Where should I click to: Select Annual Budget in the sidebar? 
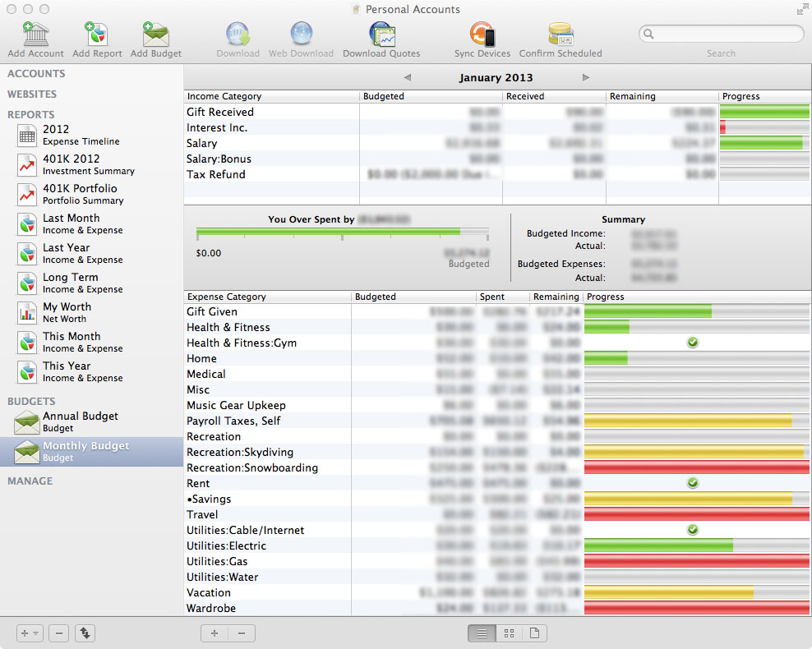pos(80,421)
